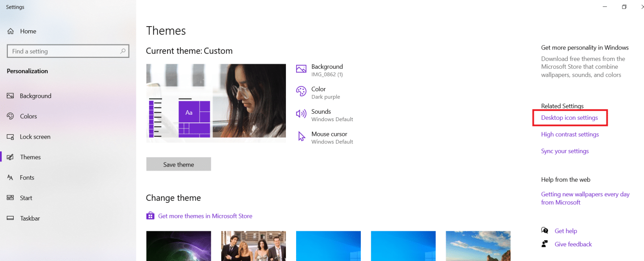
Task: Open Desktop icon settings link
Action: coord(569,118)
